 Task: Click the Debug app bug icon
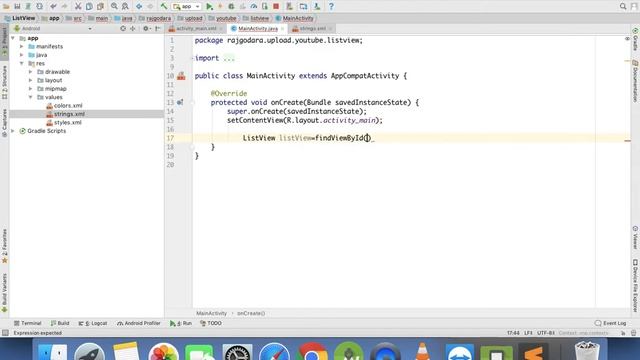click(x=231, y=7)
